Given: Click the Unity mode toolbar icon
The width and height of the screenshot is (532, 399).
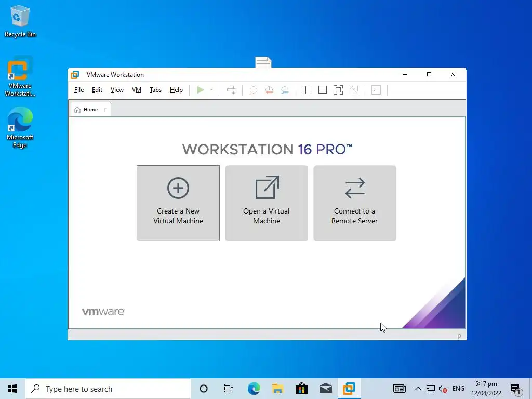Looking at the screenshot, I should point(354,90).
